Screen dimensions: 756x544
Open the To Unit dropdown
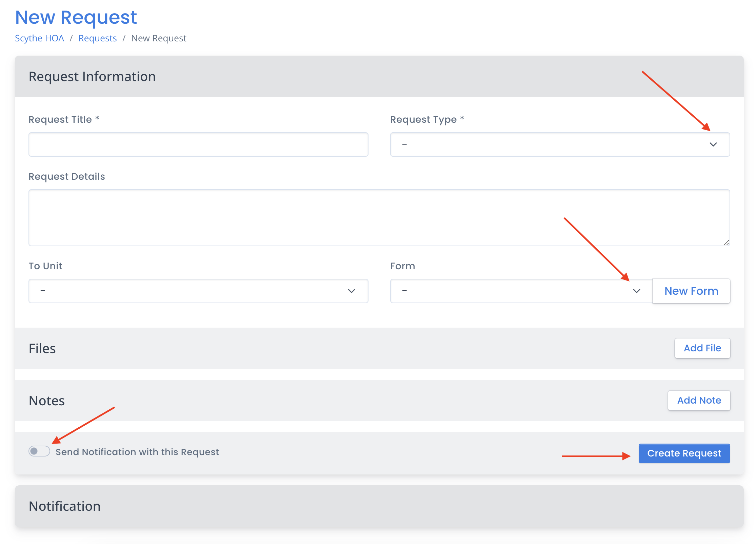(198, 291)
